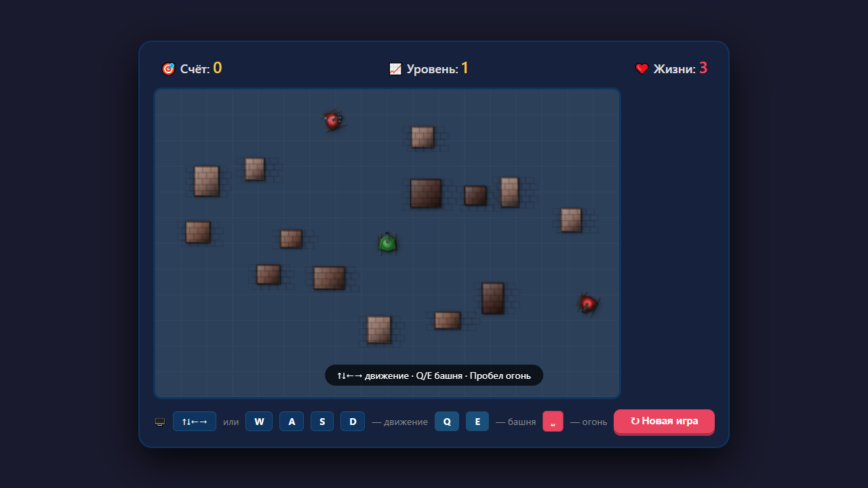This screenshot has height=488, width=868.
Task: Click the green player tank
Action: [x=387, y=243]
